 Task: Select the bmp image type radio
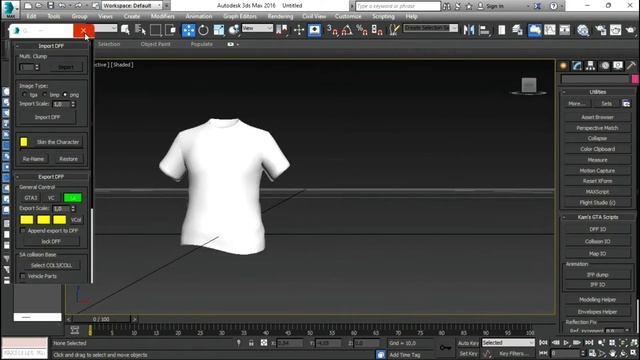[x=45, y=94]
